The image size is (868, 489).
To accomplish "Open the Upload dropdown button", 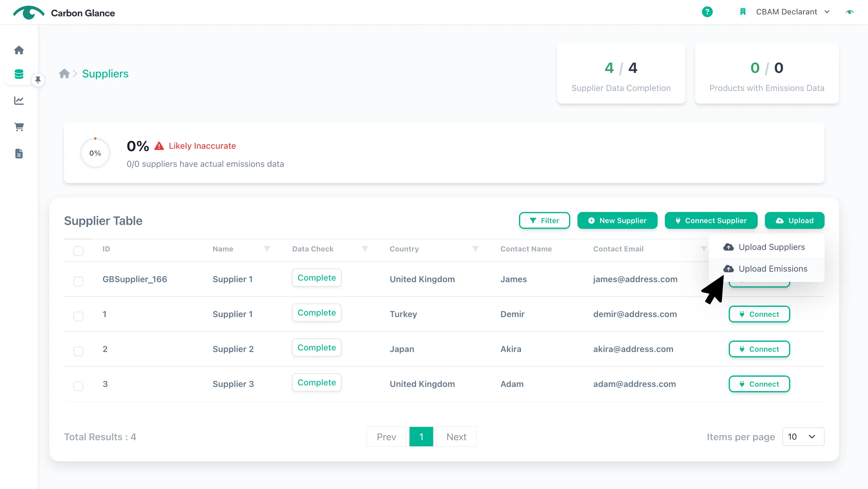I will pos(794,220).
